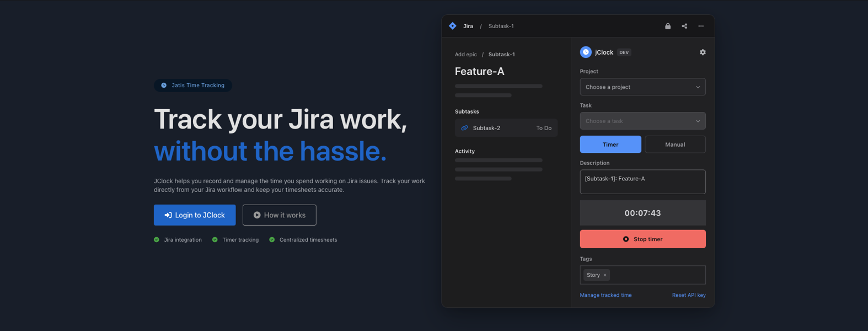Click the jClock clock logo
Image resolution: width=868 pixels, height=331 pixels.
click(586, 52)
